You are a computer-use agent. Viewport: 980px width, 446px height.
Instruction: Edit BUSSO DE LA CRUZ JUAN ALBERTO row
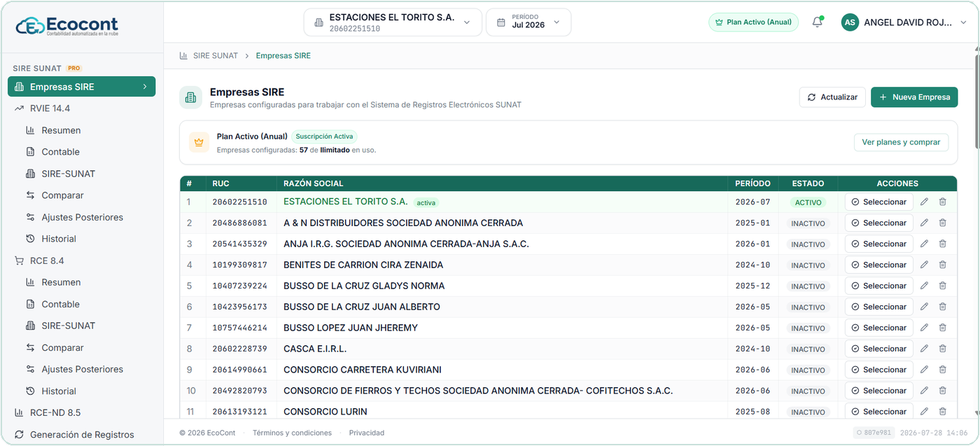tap(924, 307)
